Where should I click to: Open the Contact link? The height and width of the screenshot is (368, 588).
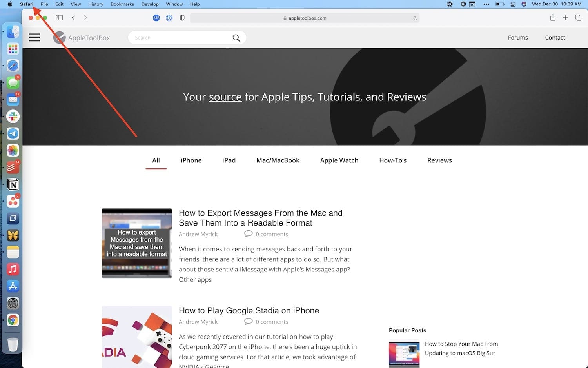click(555, 38)
